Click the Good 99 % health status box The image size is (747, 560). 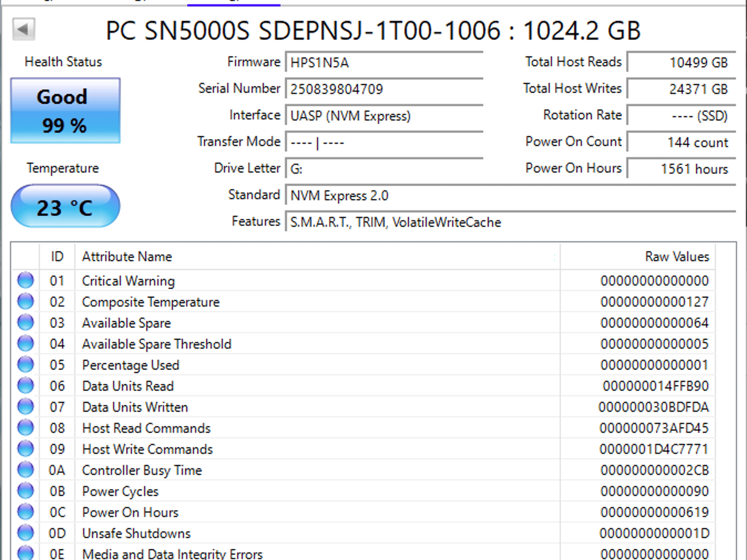(x=65, y=110)
